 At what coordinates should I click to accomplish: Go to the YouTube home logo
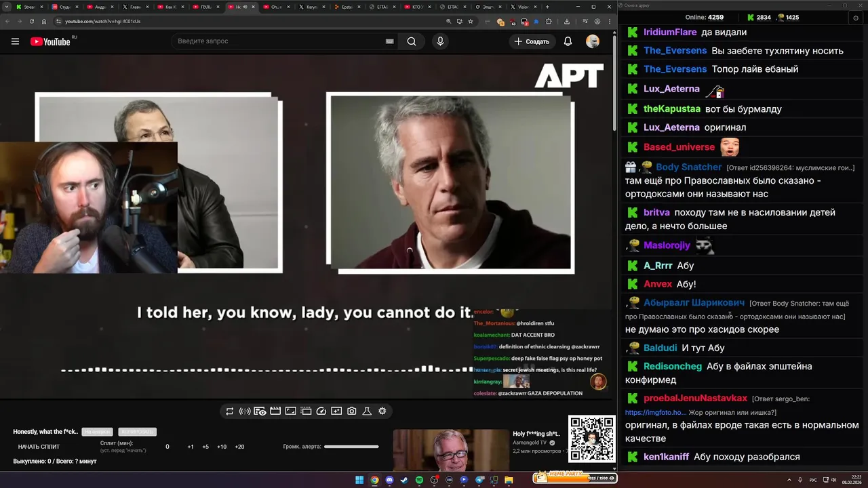[50, 41]
